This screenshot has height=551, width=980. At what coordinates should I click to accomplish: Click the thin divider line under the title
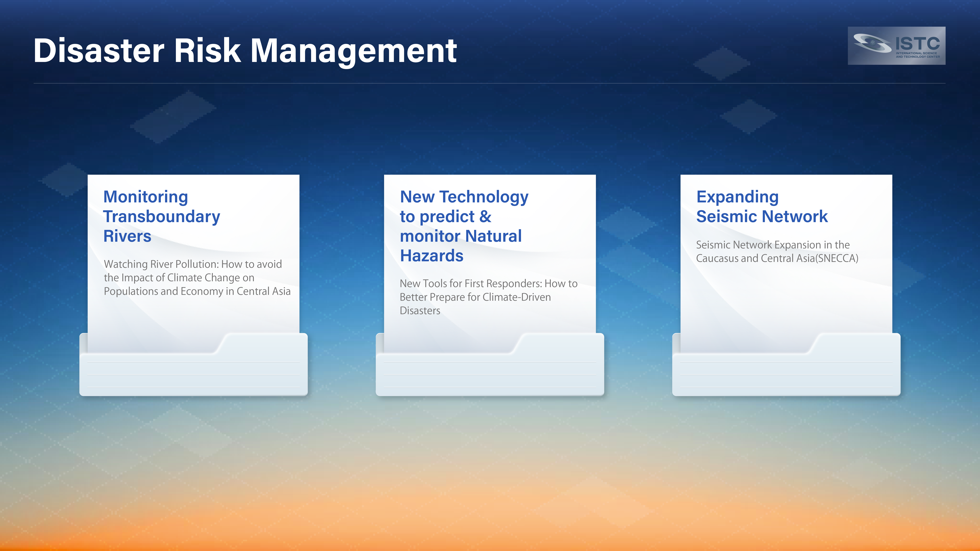(x=489, y=83)
